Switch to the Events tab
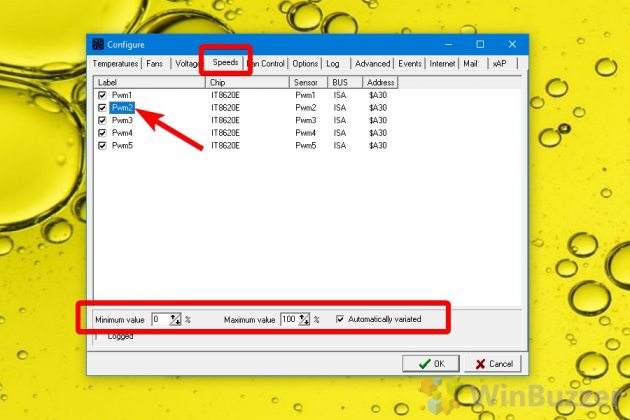The height and width of the screenshot is (420, 630). (x=410, y=63)
